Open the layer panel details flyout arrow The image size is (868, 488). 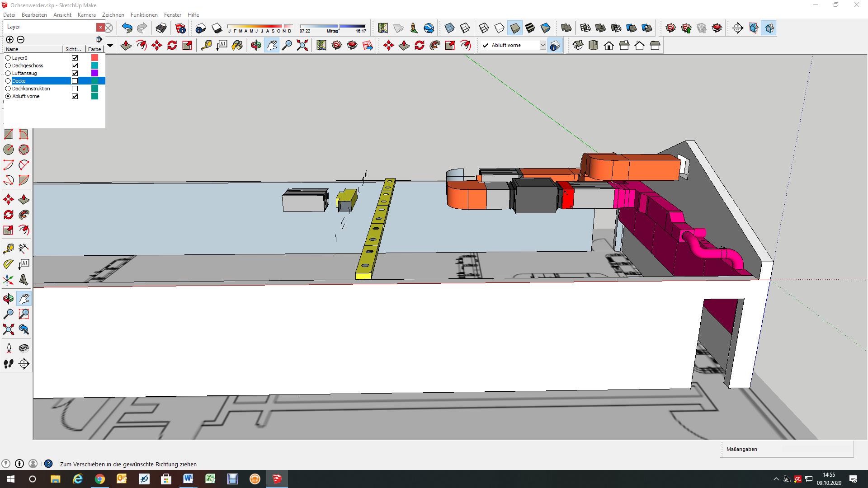pos(99,39)
